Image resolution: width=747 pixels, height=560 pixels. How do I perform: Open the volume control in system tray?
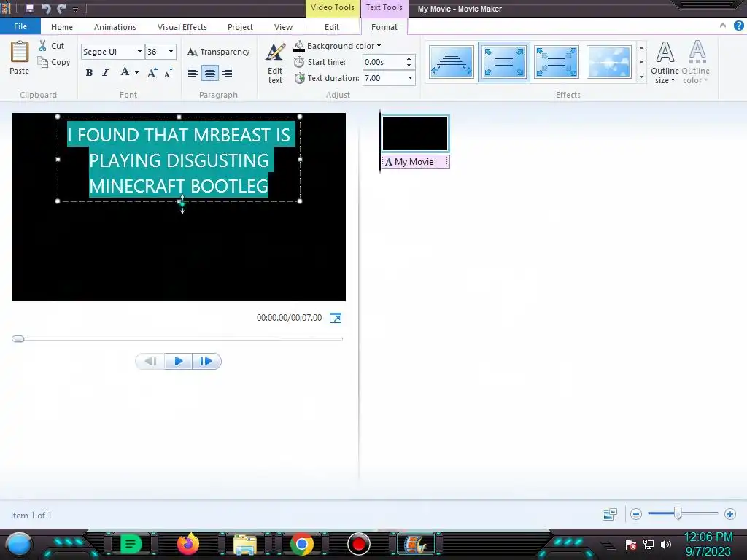point(666,544)
